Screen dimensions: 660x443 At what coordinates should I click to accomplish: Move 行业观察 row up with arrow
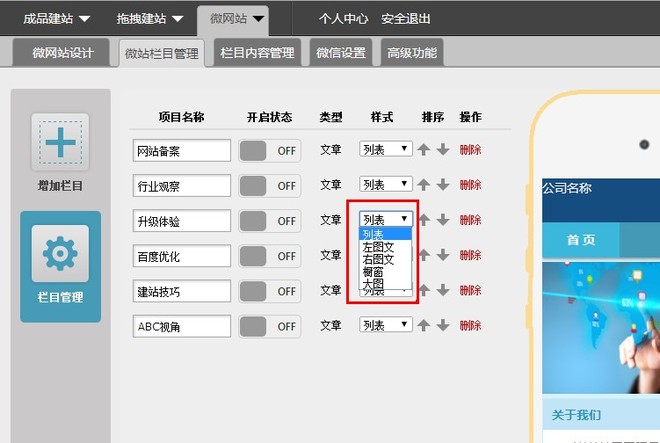coord(424,185)
